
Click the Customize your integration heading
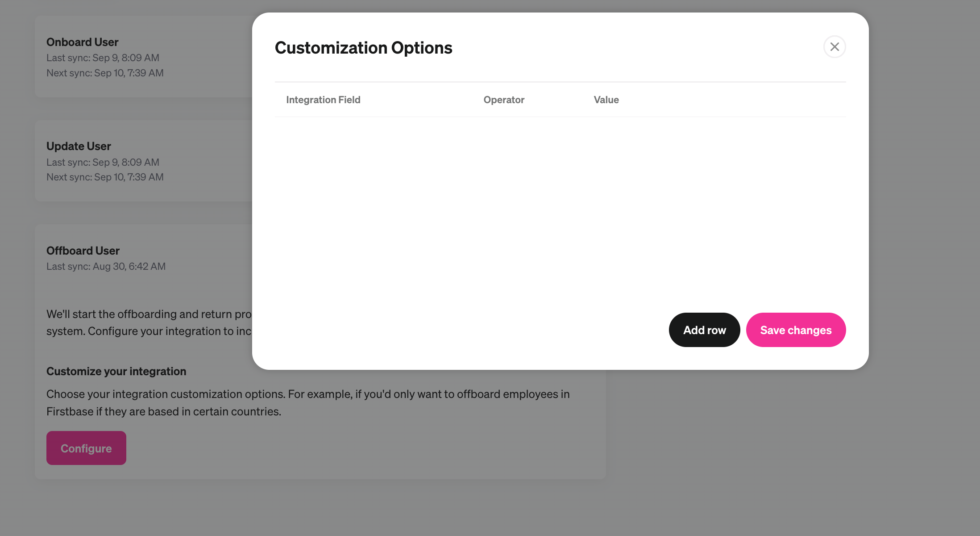point(116,371)
